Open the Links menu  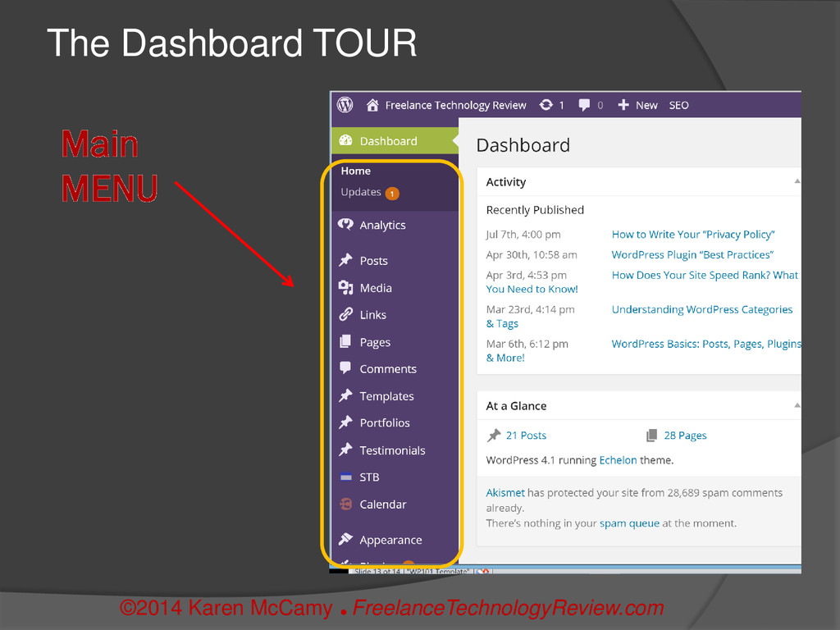tap(373, 315)
